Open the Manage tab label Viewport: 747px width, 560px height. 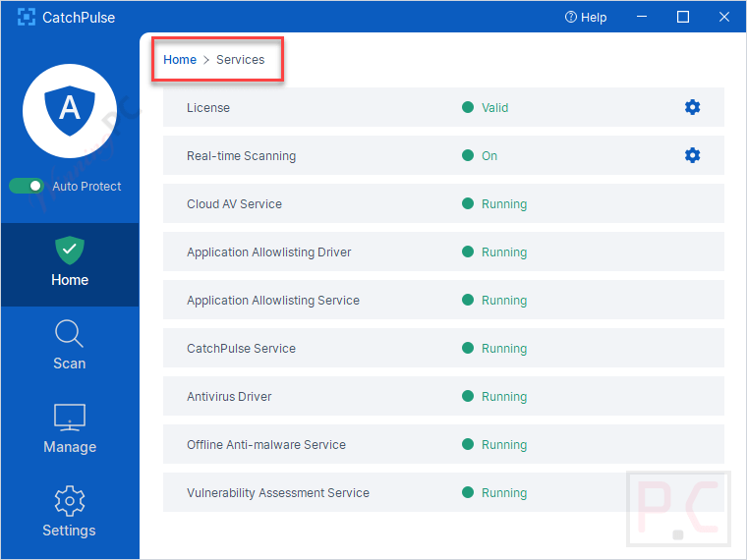[70, 447]
